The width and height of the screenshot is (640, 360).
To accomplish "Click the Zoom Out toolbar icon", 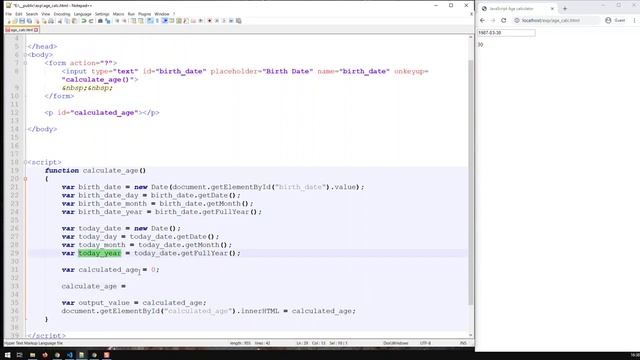I will point(124,21).
